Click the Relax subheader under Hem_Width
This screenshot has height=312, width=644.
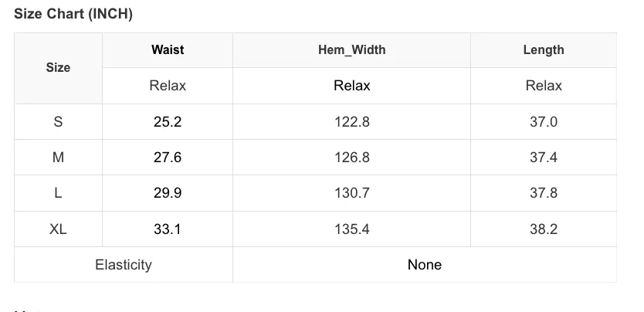[352, 86]
